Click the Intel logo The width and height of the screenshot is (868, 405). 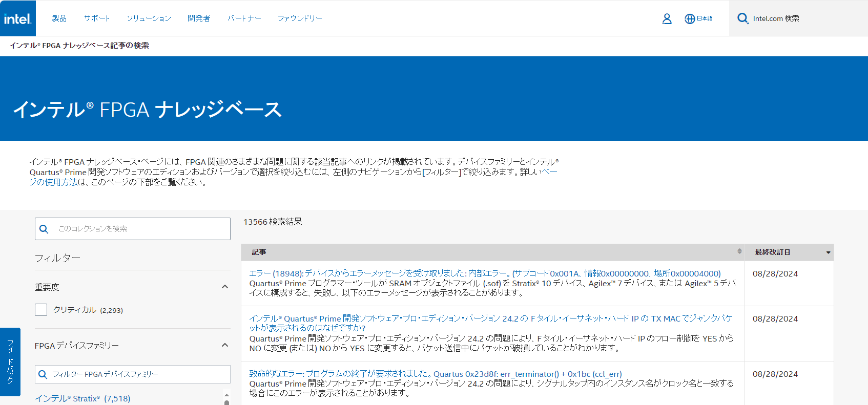pyautogui.click(x=18, y=18)
